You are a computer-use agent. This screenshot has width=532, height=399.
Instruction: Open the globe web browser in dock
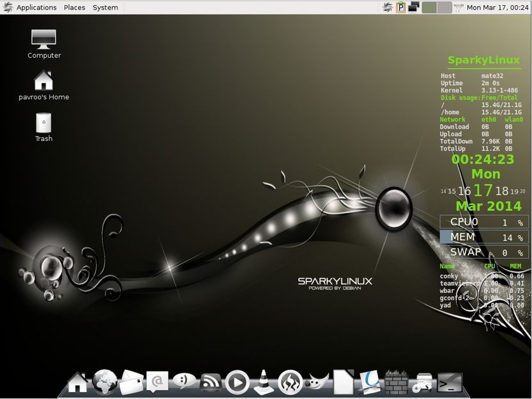(104, 382)
